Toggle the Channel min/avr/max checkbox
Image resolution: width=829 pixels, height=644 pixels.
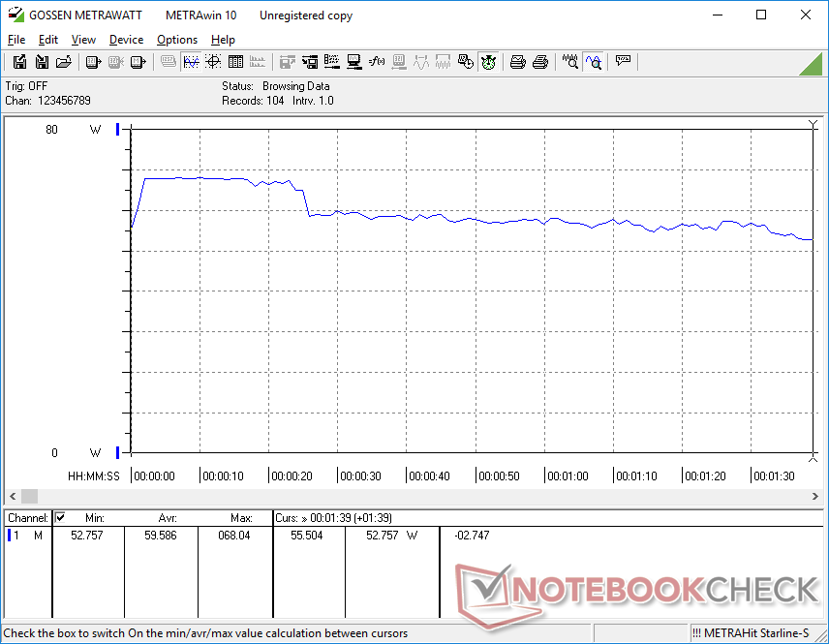coord(60,517)
